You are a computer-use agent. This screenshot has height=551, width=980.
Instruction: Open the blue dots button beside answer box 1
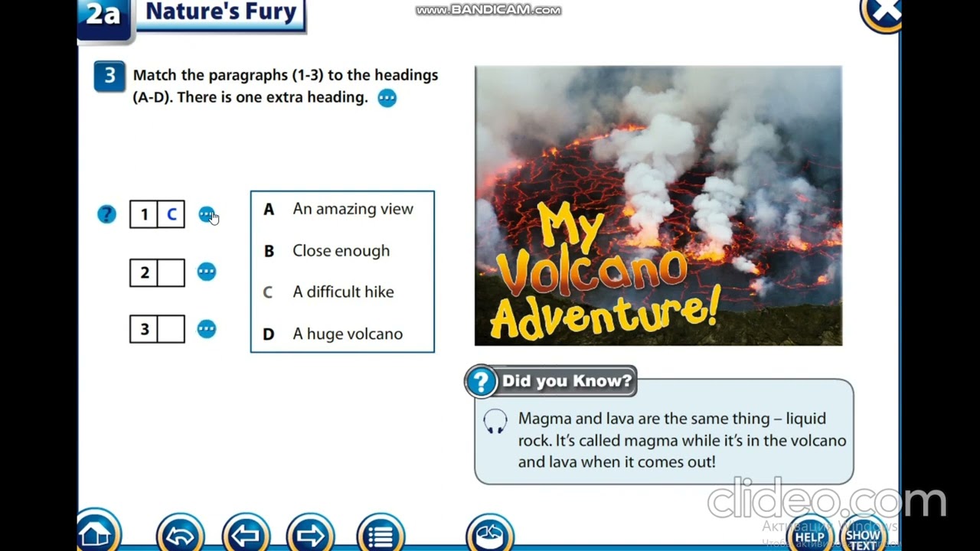click(207, 215)
